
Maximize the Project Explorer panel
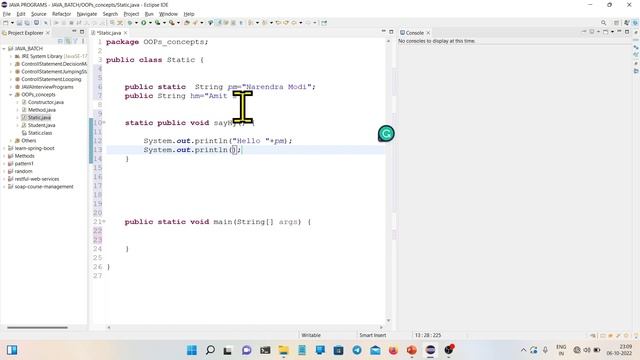[82, 32]
